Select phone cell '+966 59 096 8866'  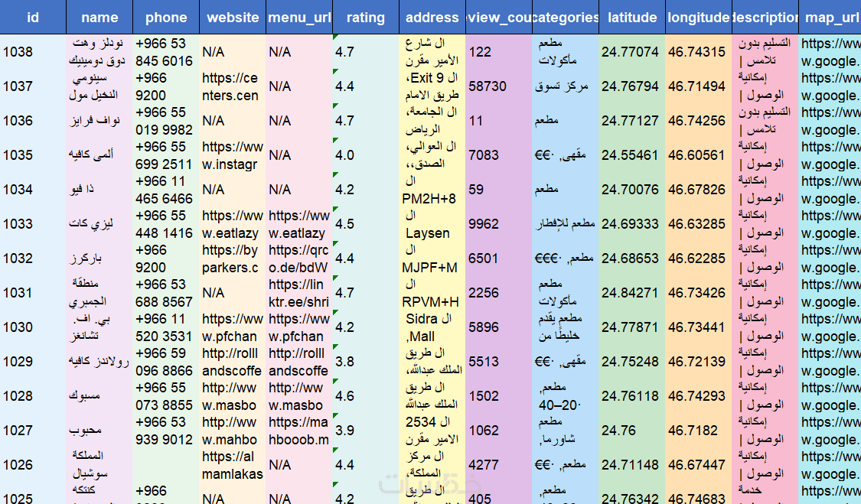(166, 362)
